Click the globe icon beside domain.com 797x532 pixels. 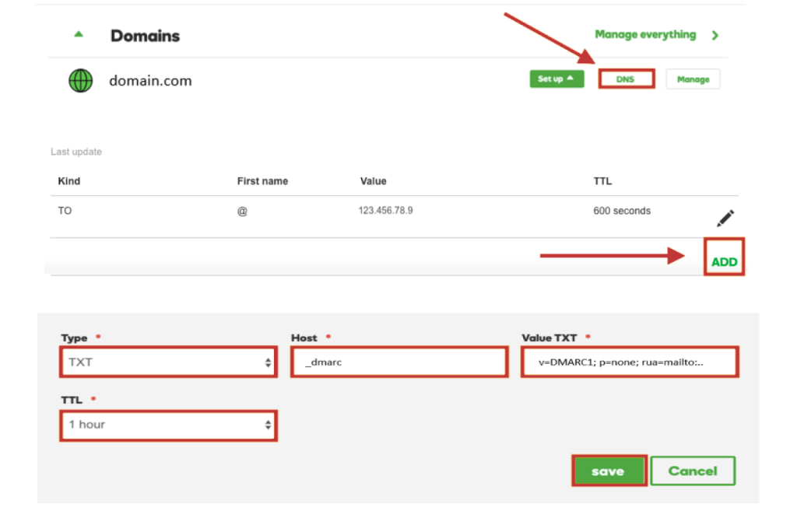[x=80, y=80]
